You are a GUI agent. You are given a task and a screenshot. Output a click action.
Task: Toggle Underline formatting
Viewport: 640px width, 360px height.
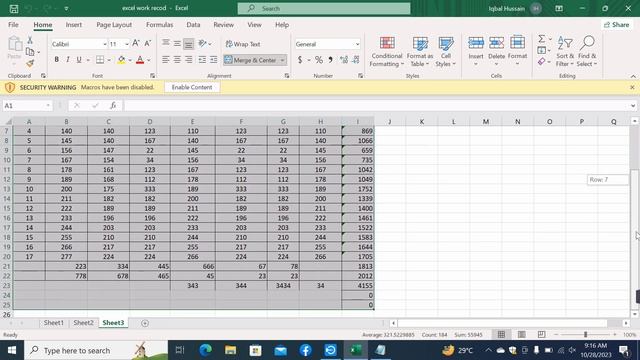click(79, 60)
